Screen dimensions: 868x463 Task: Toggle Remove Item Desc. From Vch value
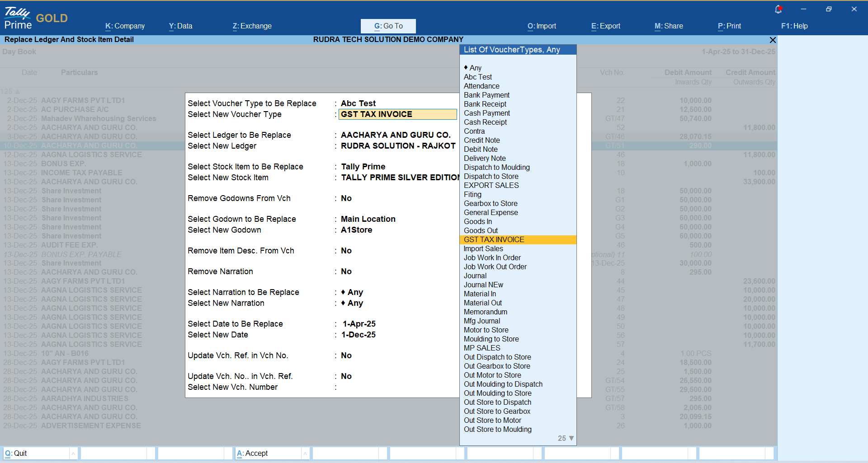click(x=346, y=251)
